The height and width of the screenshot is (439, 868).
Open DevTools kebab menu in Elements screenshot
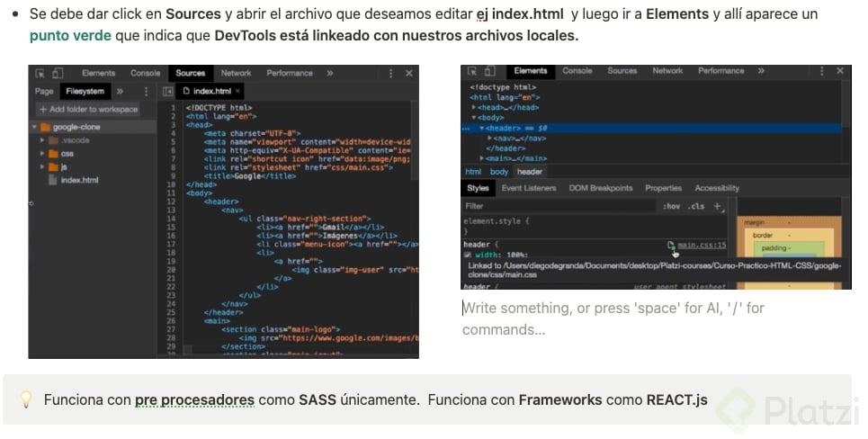click(x=822, y=71)
